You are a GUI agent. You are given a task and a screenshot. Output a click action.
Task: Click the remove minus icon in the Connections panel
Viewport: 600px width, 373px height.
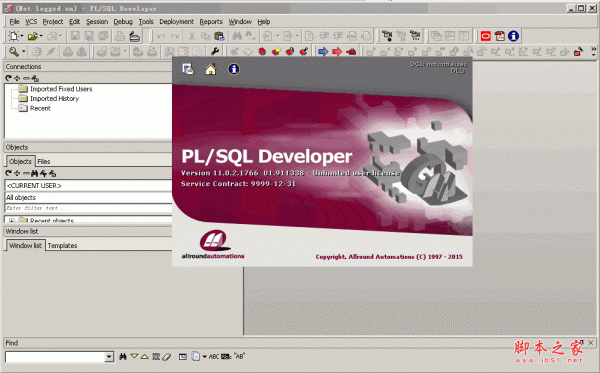pyautogui.click(x=26, y=78)
